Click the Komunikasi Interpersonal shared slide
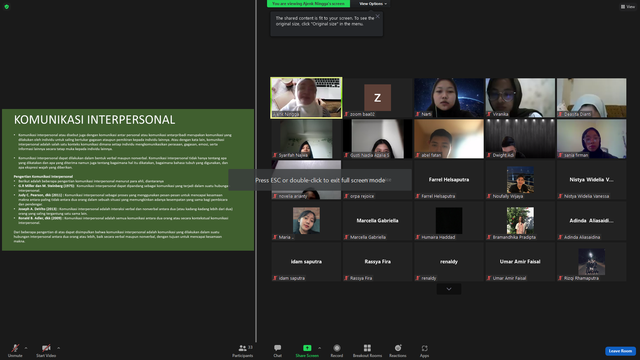This screenshot has height=360, width=640. [128, 180]
